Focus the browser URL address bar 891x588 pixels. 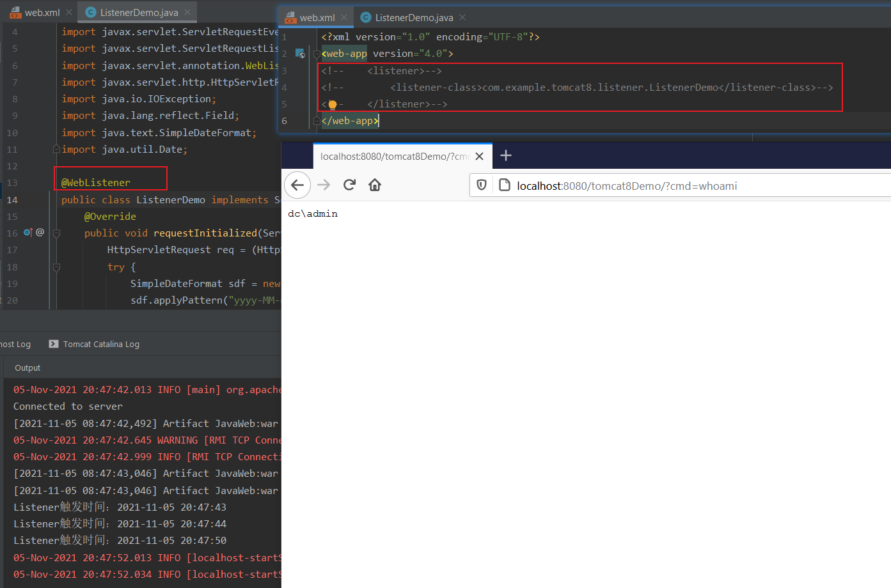[x=681, y=185]
